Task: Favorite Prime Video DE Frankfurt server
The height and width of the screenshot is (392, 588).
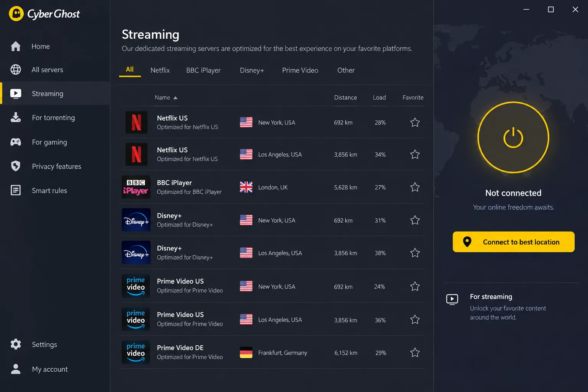Action: (x=415, y=353)
